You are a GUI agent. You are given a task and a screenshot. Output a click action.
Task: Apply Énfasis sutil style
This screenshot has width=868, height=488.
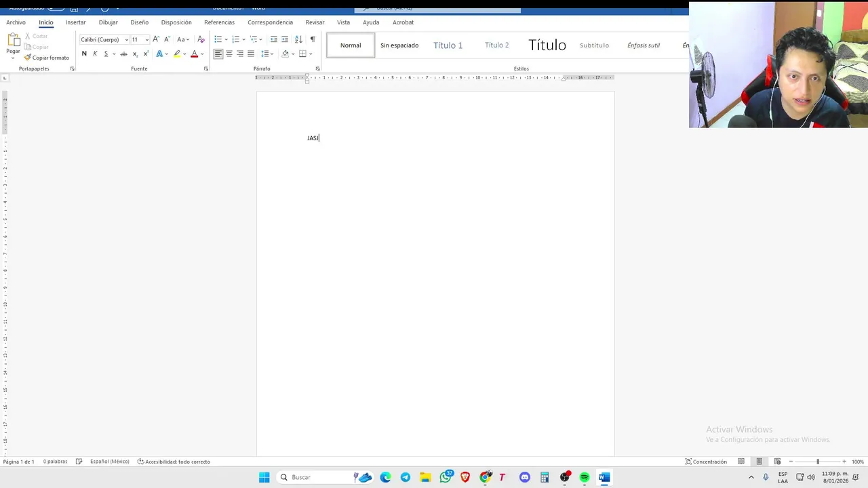click(644, 45)
